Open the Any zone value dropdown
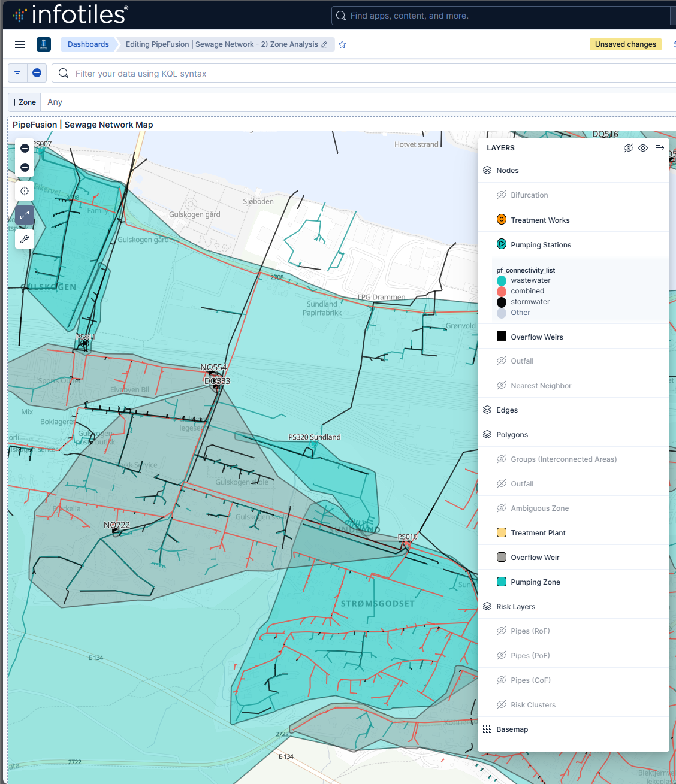 55,102
